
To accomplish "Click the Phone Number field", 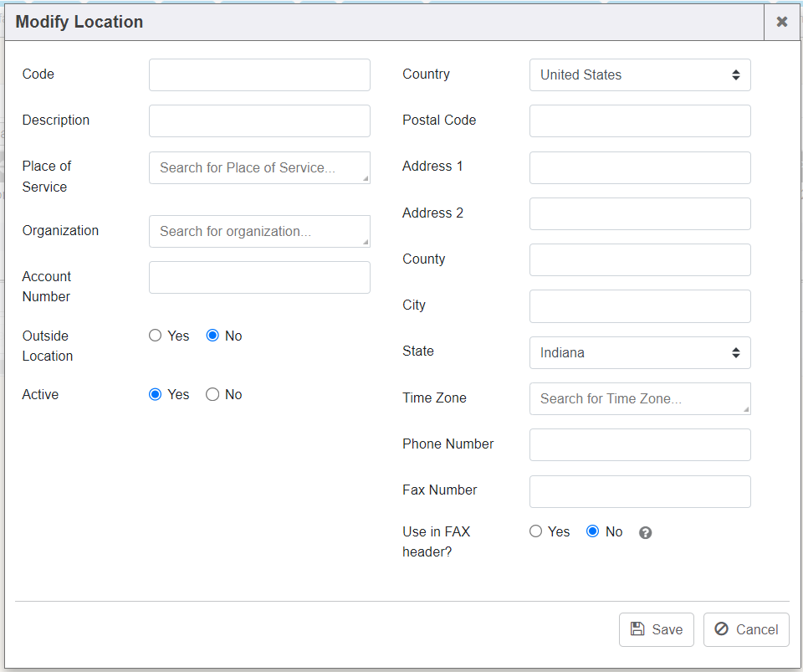I will pos(640,444).
